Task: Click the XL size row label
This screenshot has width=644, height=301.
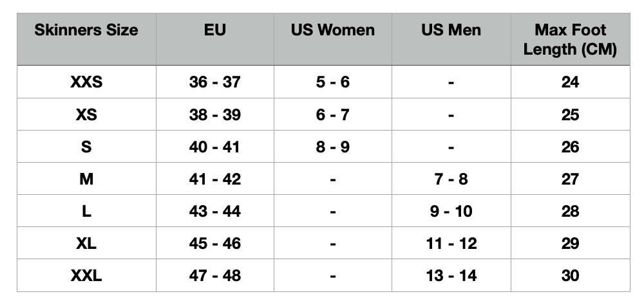Action: point(86,243)
